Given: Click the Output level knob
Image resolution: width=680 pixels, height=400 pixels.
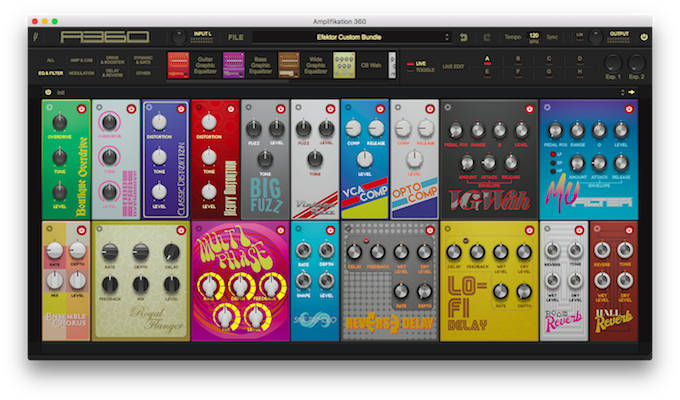Looking at the screenshot, I should tap(595, 36).
